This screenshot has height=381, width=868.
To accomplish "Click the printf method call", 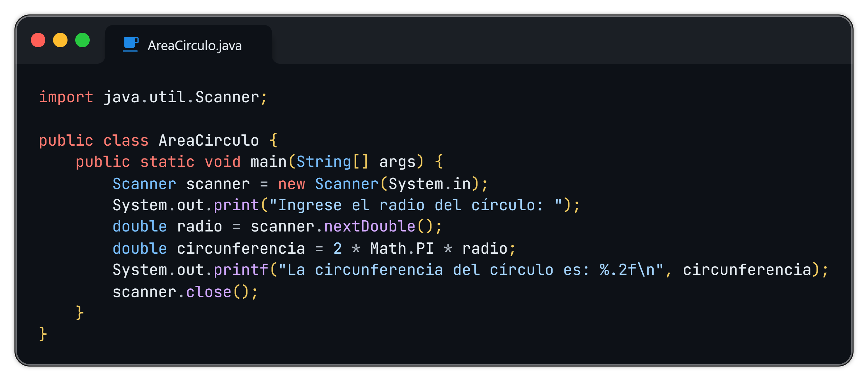I will point(241,270).
